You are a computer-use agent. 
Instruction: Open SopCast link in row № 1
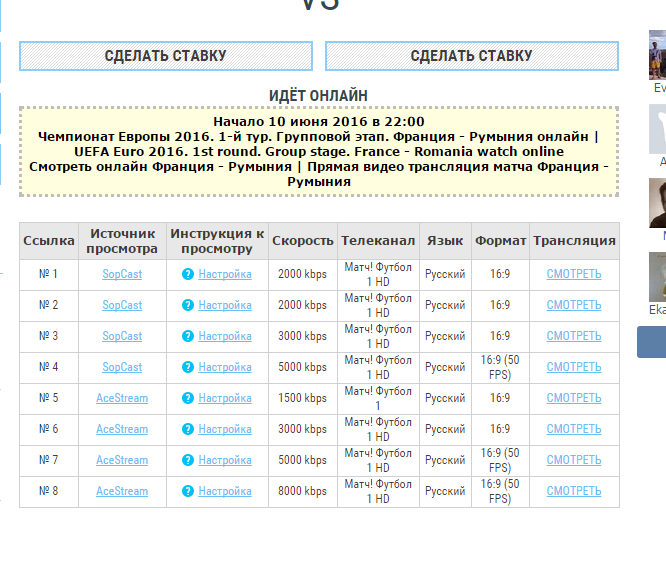coord(122,274)
